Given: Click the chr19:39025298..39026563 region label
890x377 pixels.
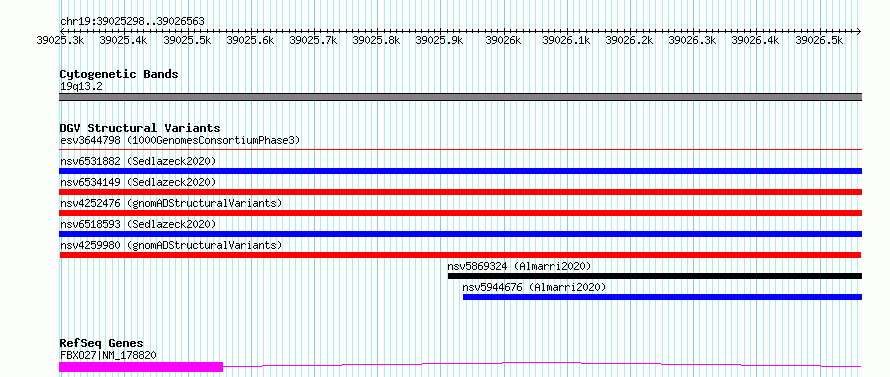Looking at the screenshot, I should (x=132, y=21).
